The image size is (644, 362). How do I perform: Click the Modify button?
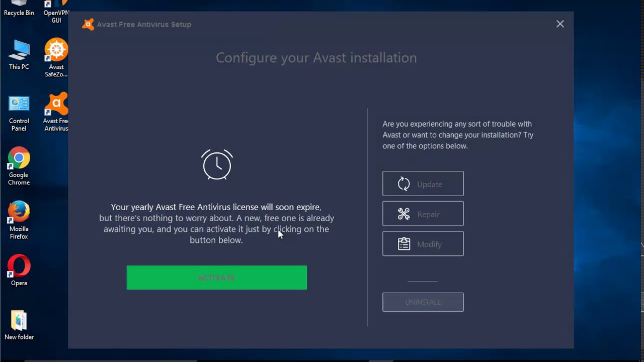423,244
